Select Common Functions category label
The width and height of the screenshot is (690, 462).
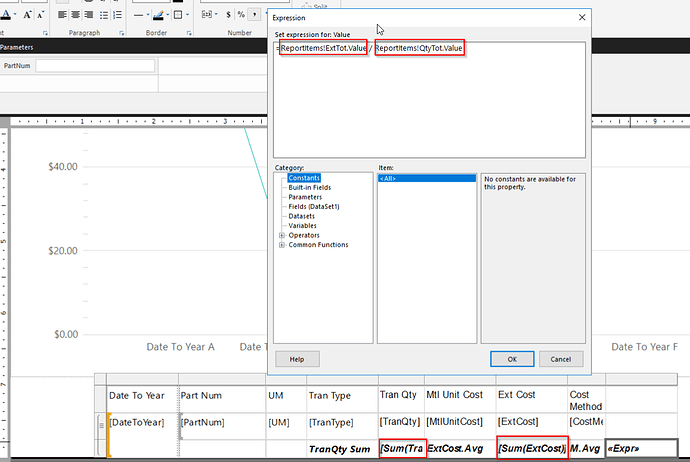point(318,245)
